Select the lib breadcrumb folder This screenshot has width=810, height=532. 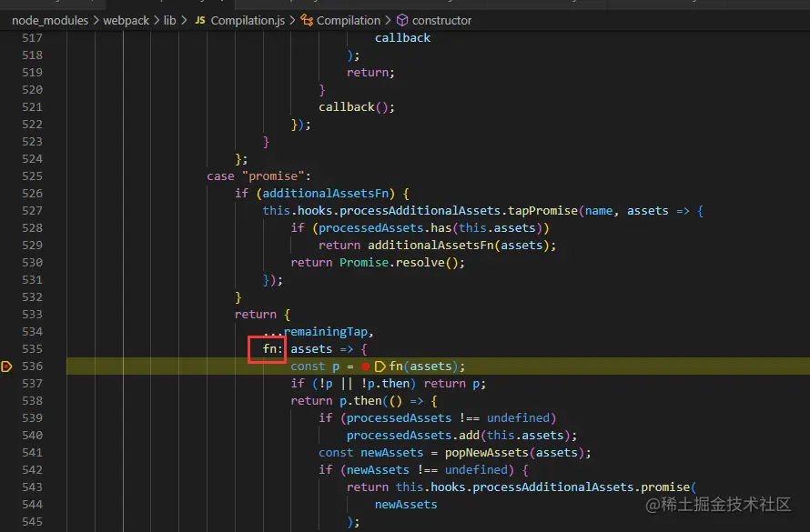pos(169,21)
